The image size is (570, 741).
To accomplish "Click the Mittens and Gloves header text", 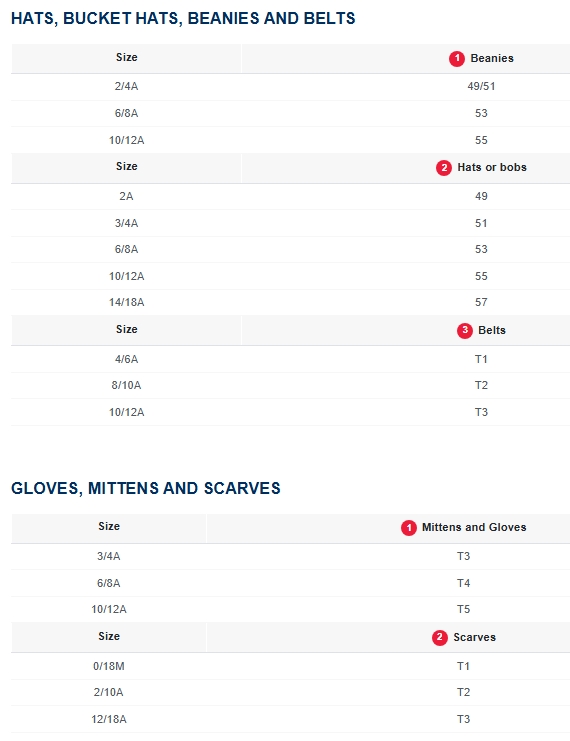I will [x=474, y=527].
